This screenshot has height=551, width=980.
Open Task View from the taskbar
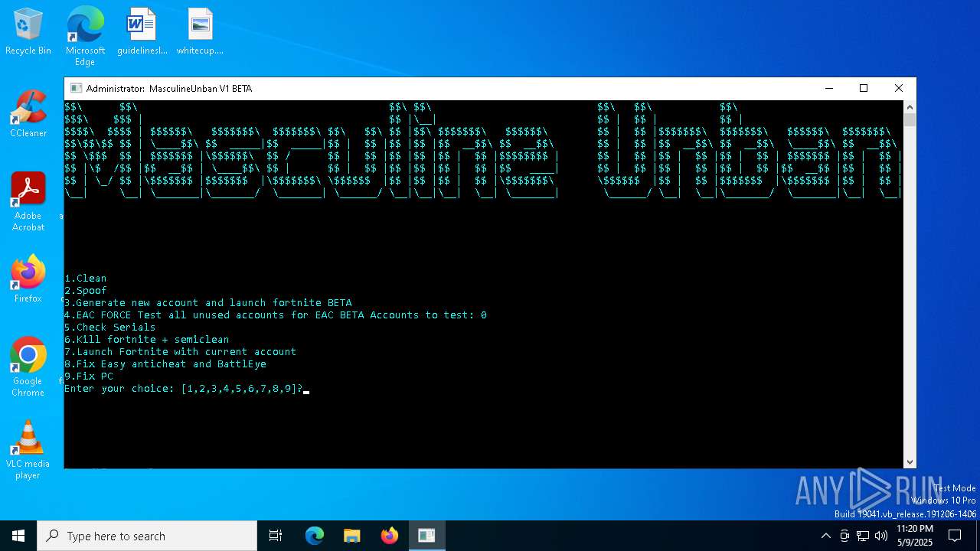[x=276, y=536]
